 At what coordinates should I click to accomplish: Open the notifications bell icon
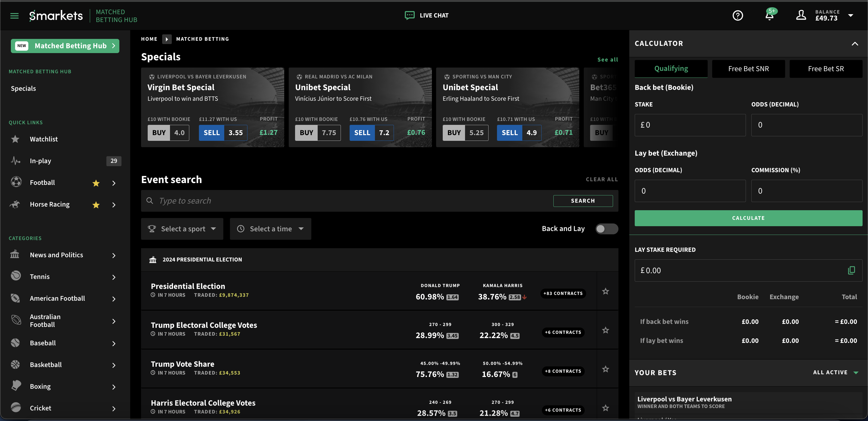(769, 15)
